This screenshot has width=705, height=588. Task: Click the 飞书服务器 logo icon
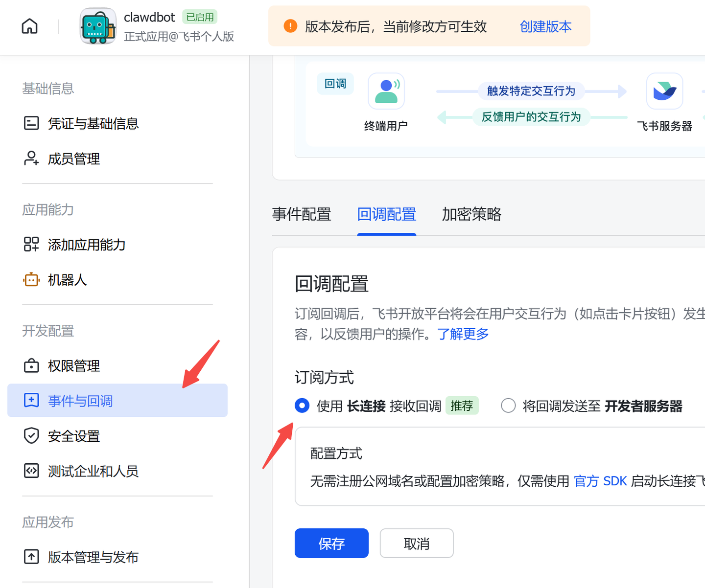tap(664, 90)
